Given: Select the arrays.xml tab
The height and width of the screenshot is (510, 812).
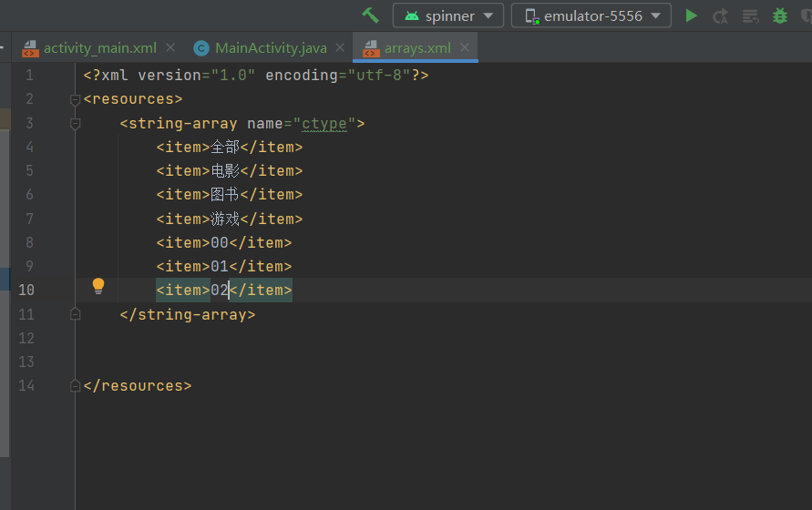Looking at the screenshot, I should [416, 48].
